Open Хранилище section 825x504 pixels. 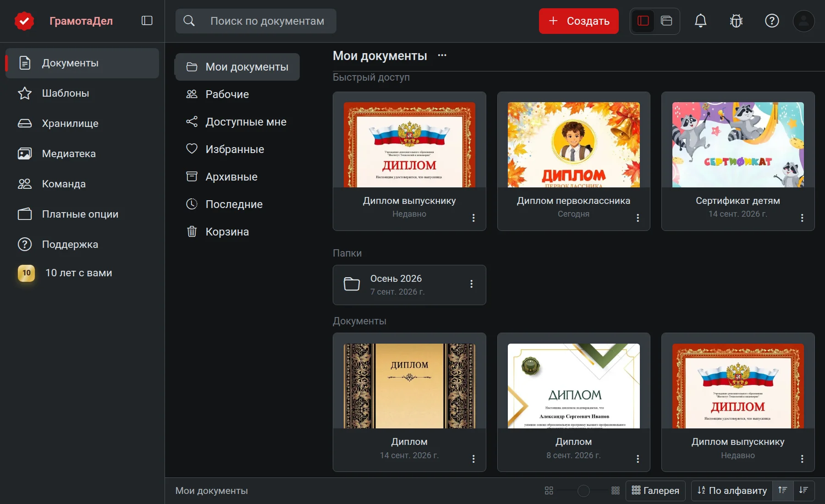(x=82, y=124)
